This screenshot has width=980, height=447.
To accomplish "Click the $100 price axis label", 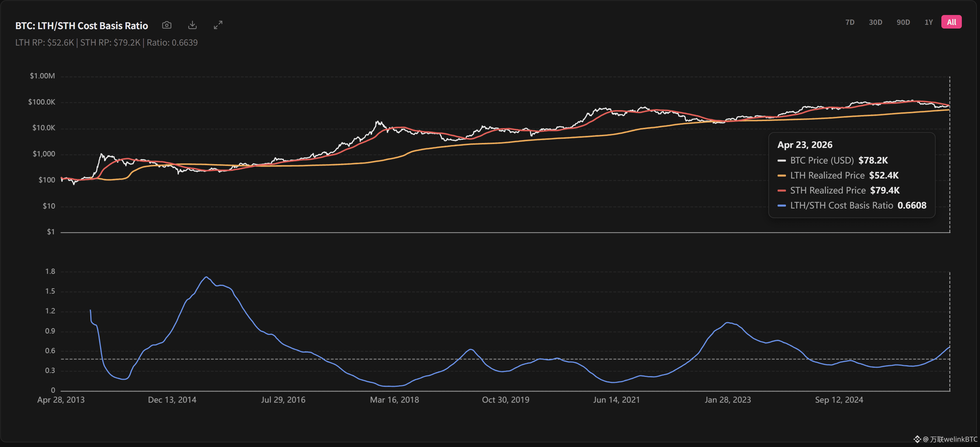I will click(x=47, y=180).
